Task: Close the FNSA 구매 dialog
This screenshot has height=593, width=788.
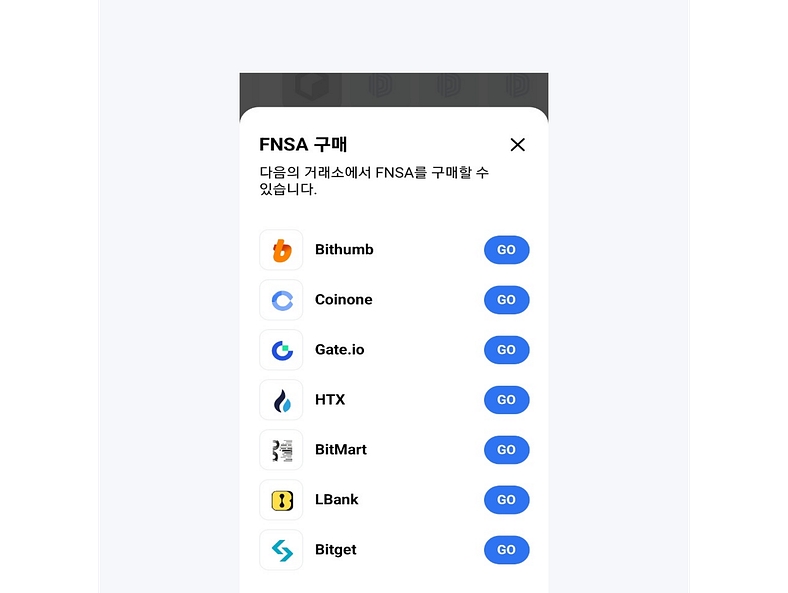Action: 517,145
